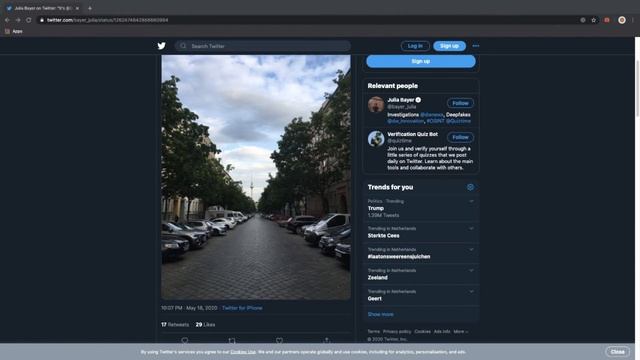Click the browser back arrow

tap(7, 20)
